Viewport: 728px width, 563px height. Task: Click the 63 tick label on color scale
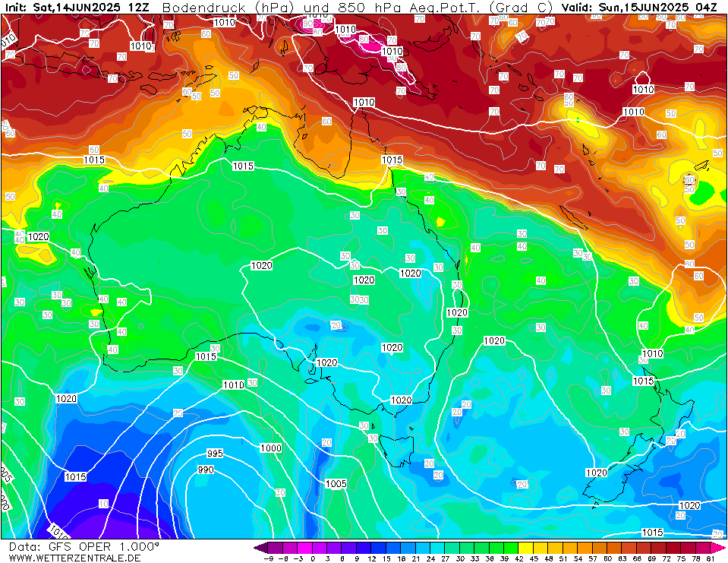[x=622, y=558]
